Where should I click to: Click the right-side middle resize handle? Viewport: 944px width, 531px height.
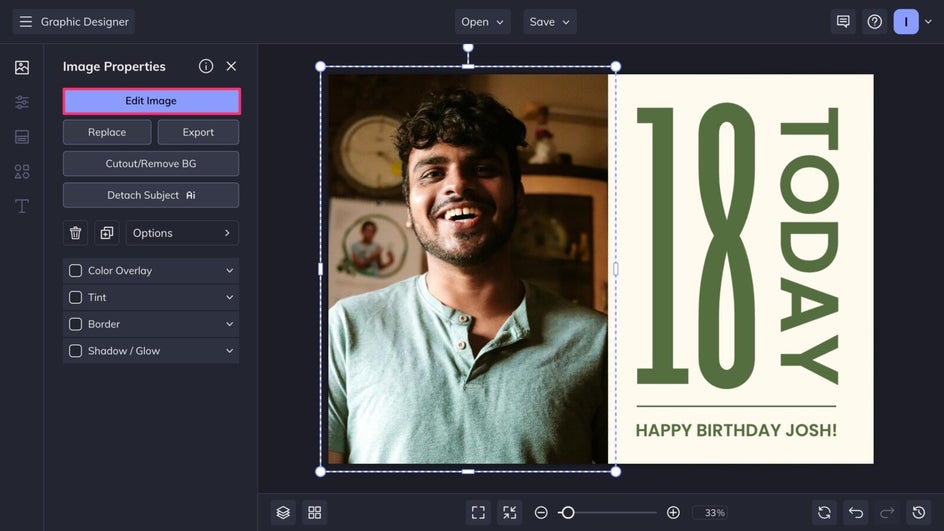(x=615, y=269)
